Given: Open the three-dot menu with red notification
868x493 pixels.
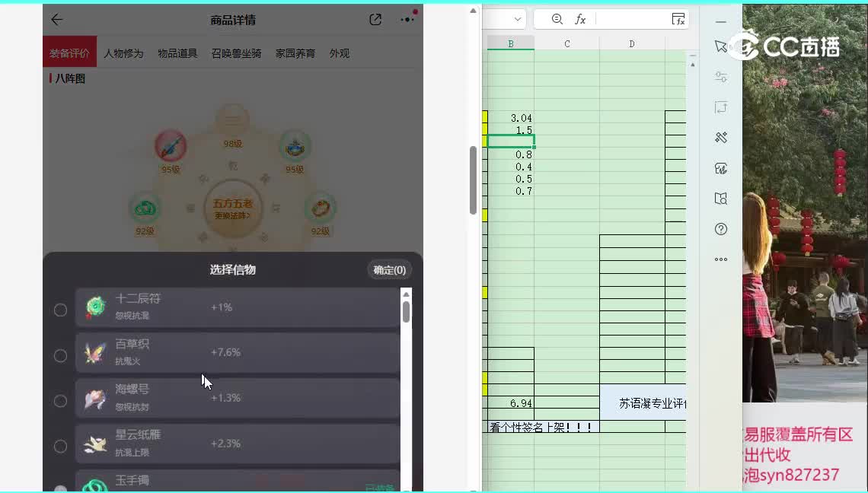Looking at the screenshot, I should pos(407,19).
